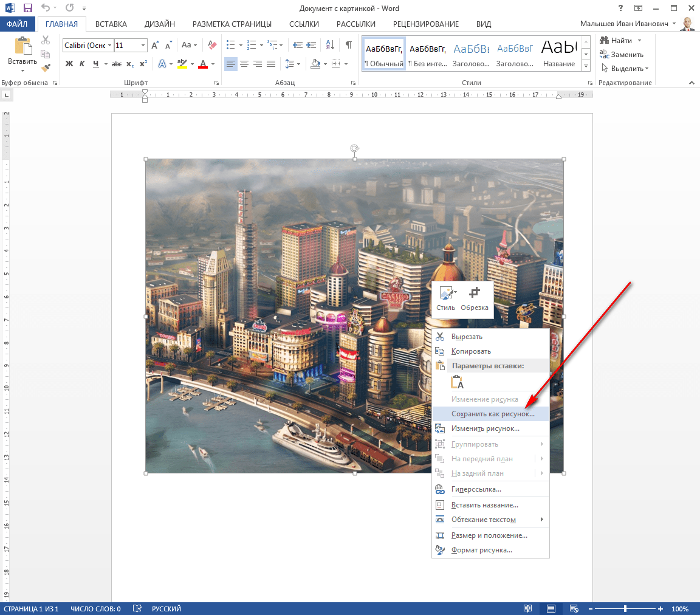Click Read Mode view icon in status bar
This screenshot has height=615, width=700.
click(527, 608)
